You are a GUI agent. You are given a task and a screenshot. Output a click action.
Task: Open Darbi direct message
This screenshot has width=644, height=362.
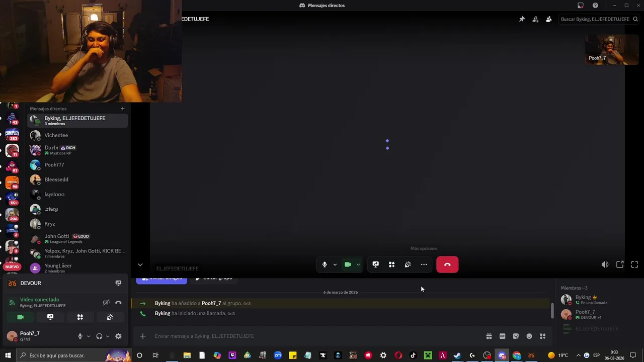tap(77, 150)
